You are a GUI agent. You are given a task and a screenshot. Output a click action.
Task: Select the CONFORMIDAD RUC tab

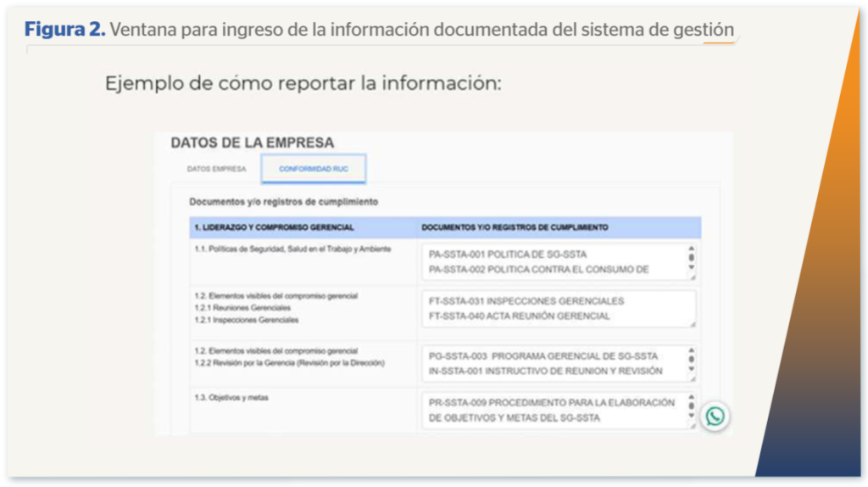coord(314,169)
